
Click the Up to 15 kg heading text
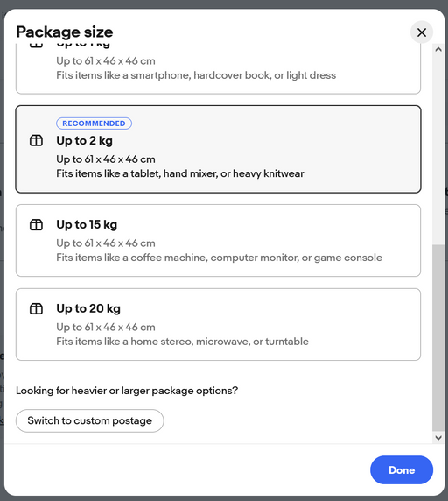[87, 224]
